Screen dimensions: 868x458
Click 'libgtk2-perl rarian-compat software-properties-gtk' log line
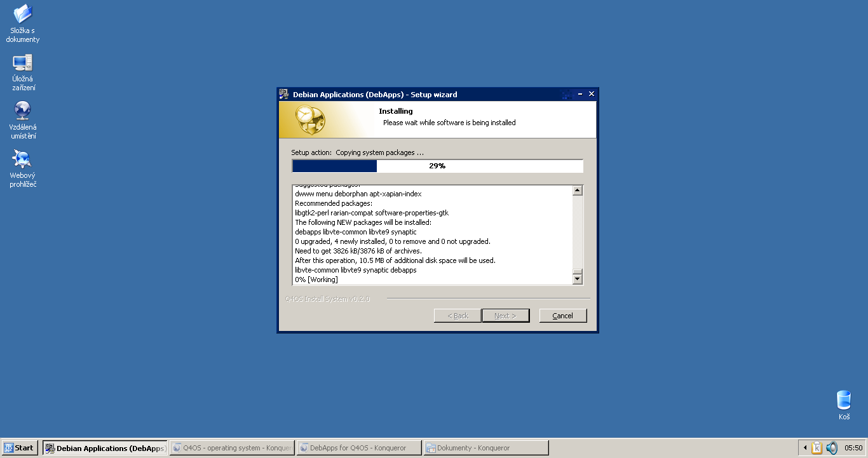(372, 213)
